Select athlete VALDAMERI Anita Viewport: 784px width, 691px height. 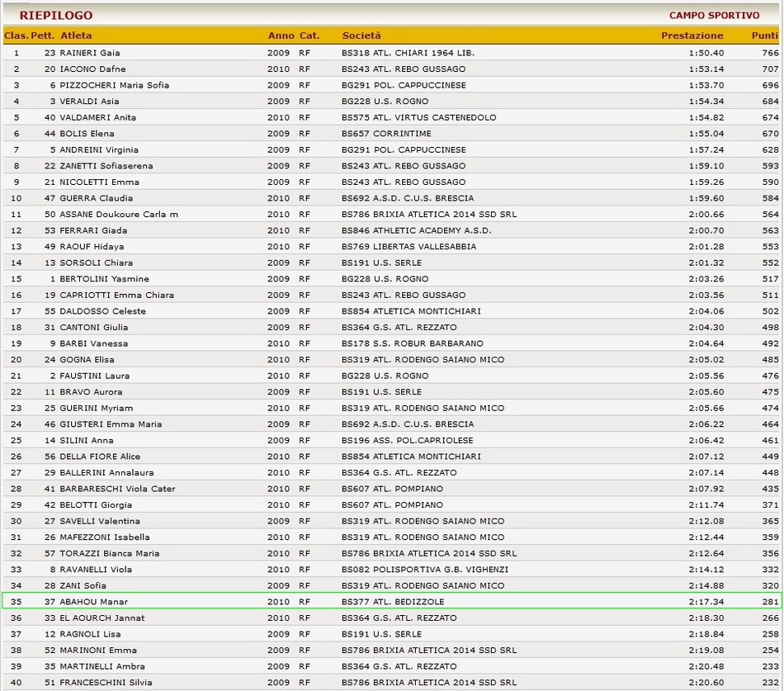[x=98, y=117]
